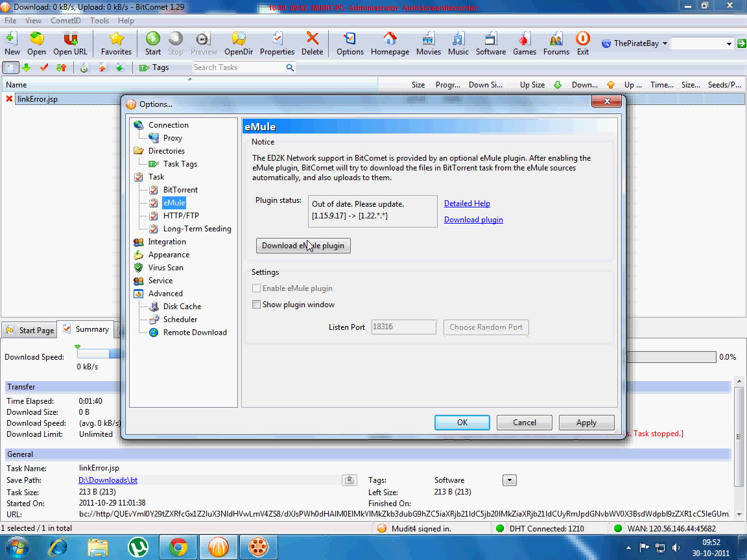This screenshot has width=747, height=560.
Task: Open the Forums toolbar icon
Action: click(556, 43)
